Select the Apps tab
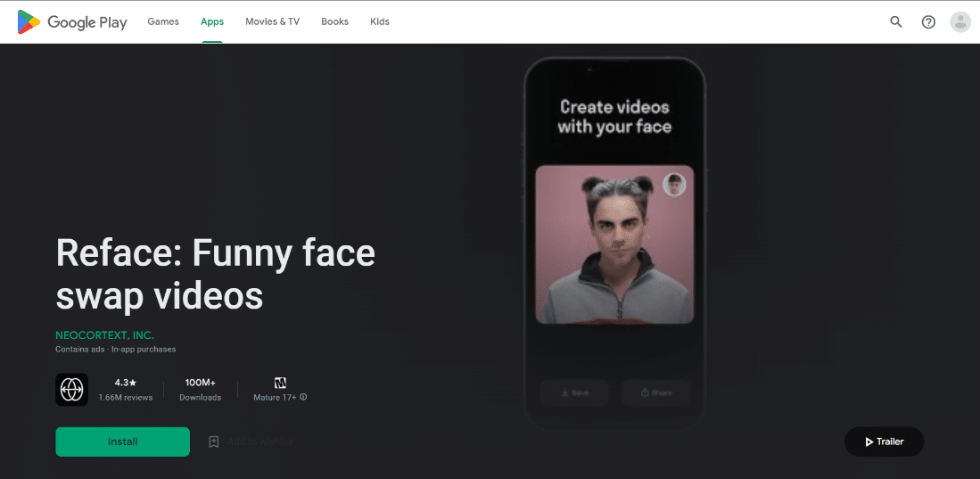 212,21
